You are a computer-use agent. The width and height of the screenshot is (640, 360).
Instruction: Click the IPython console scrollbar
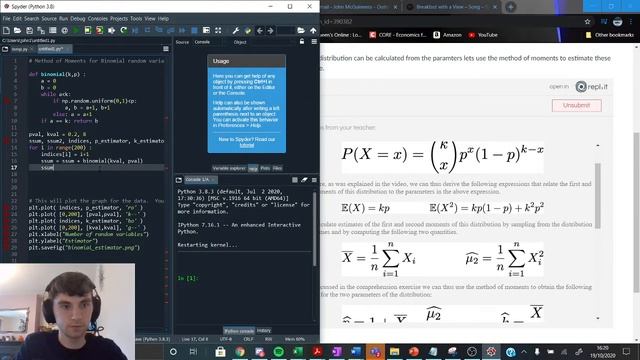click(x=315, y=229)
